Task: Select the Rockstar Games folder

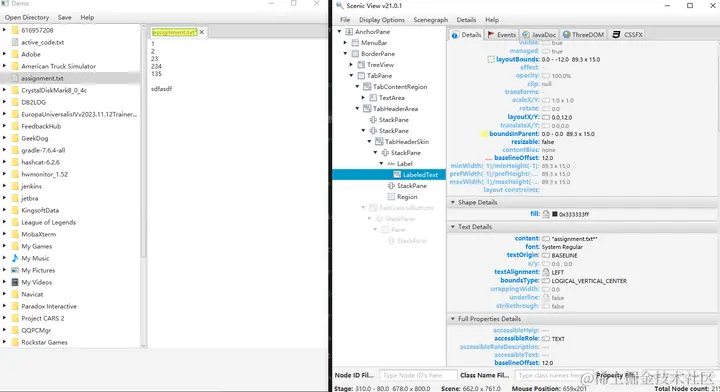Action: point(70,342)
